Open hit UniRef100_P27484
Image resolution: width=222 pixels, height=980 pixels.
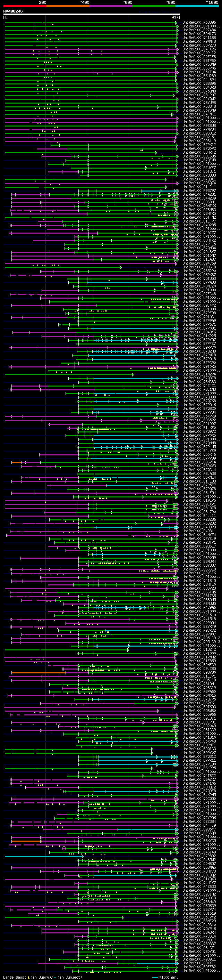[x=199, y=30]
